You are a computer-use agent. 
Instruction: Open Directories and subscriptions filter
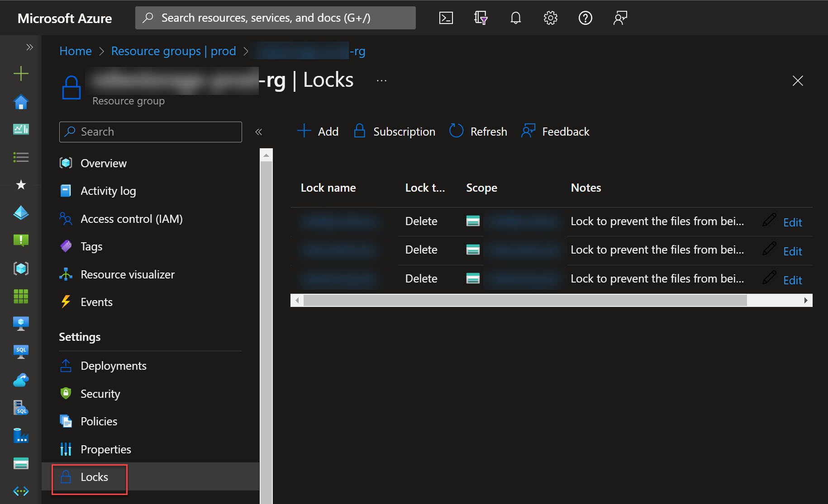pos(481,18)
